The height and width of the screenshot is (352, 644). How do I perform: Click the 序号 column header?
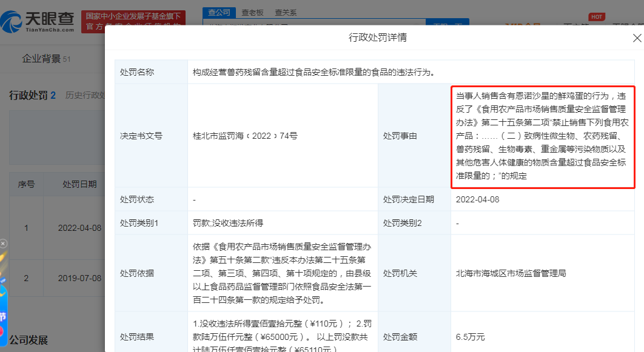click(26, 184)
